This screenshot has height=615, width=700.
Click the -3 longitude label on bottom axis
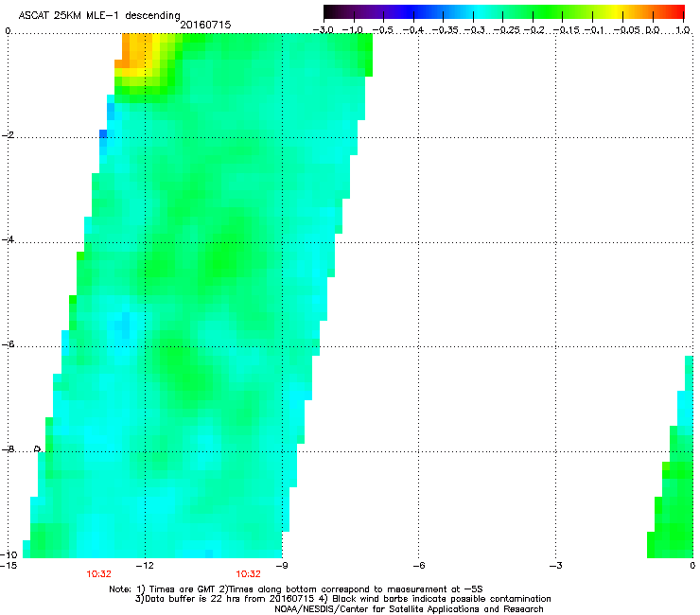point(556,566)
